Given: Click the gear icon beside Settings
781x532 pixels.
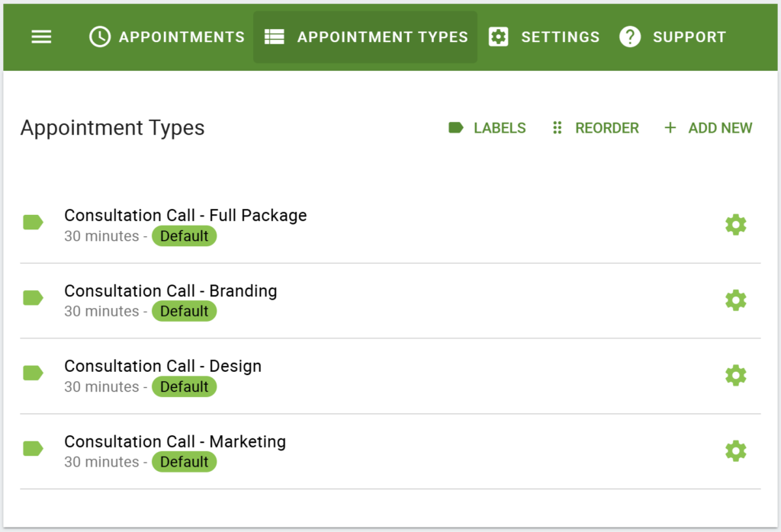Looking at the screenshot, I should 499,37.
